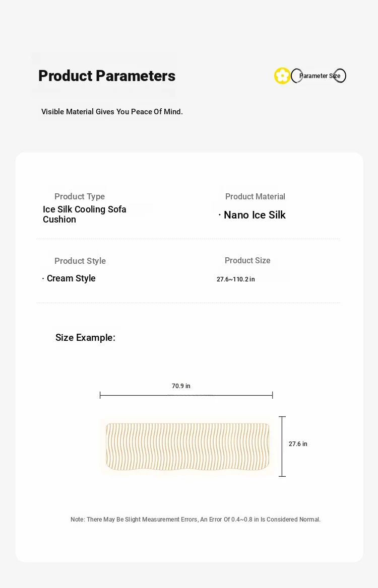This screenshot has width=378, height=588.
Task: Click the Size Example heading
Action: tap(85, 337)
